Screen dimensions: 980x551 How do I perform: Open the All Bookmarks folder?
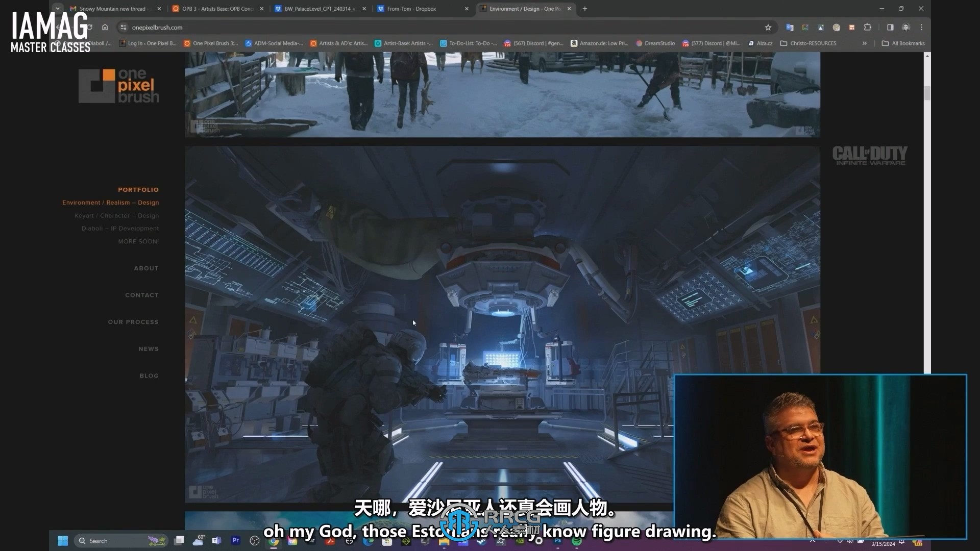tap(903, 43)
